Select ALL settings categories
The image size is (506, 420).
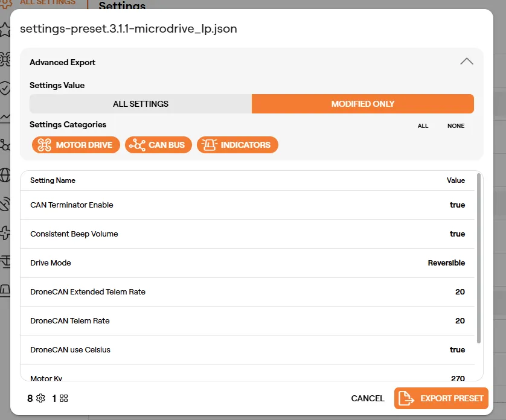point(423,126)
